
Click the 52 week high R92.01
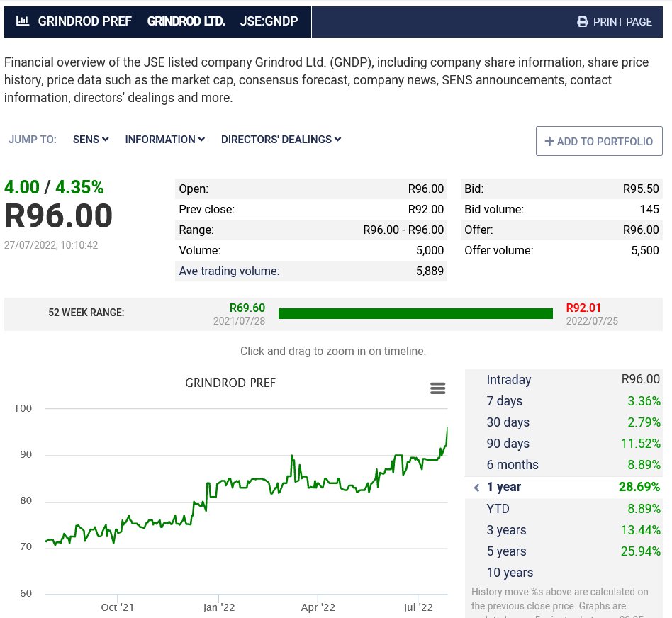583,308
